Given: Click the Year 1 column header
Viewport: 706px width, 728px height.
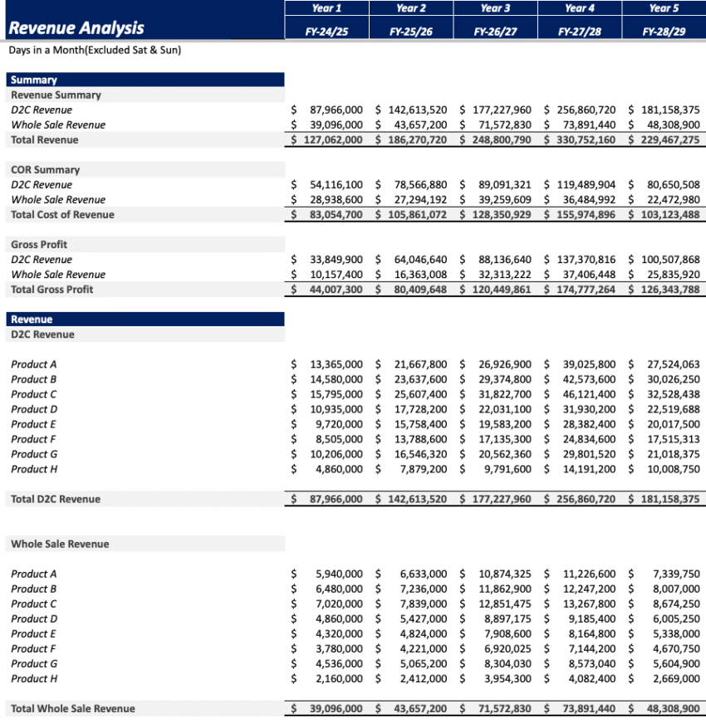Looking at the screenshot, I should 326,9.
